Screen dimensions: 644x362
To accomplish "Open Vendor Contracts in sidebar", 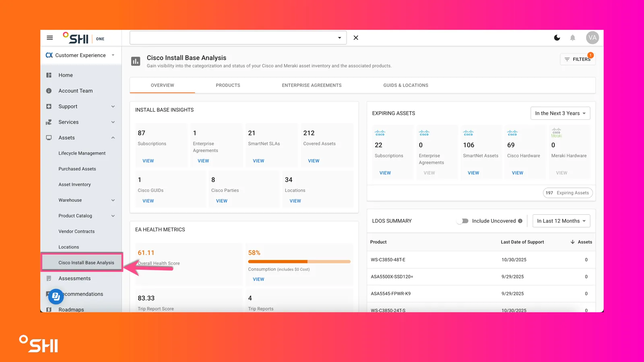I will click(x=76, y=232).
